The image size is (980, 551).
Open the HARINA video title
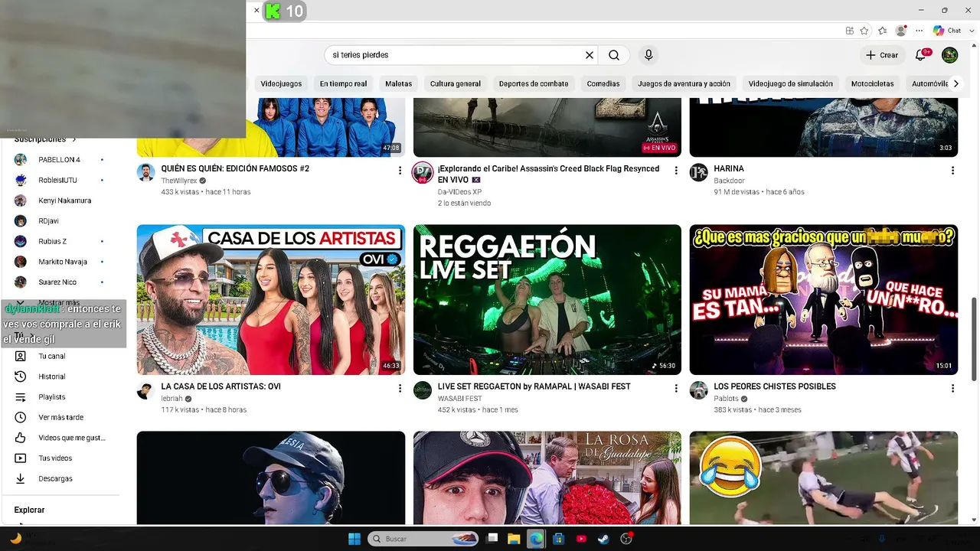tap(729, 168)
